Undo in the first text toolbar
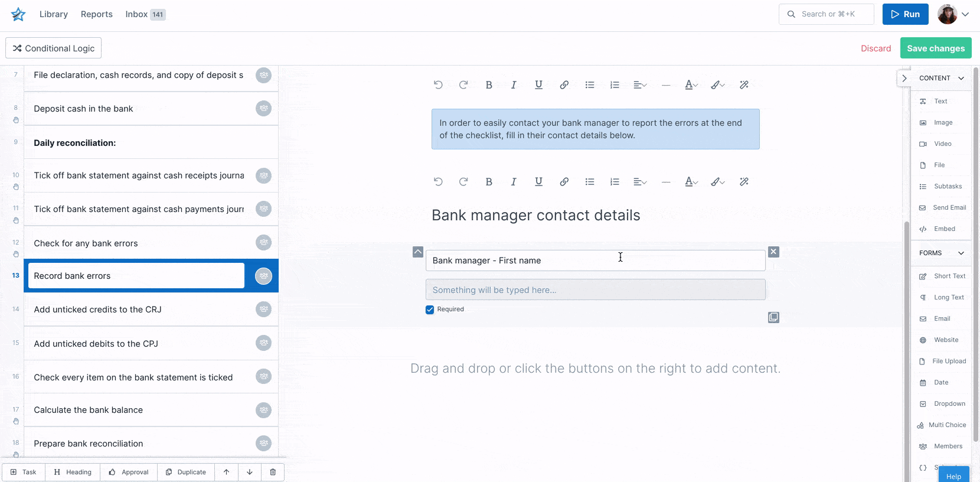 [438, 85]
